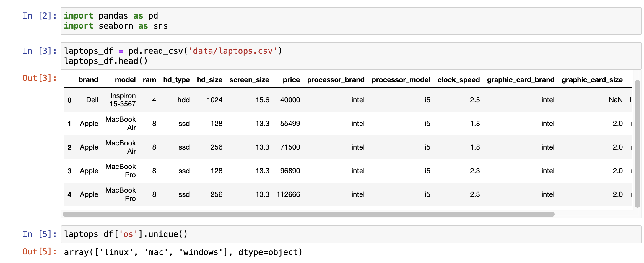The width and height of the screenshot is (644, 263).
Task: Click the 'screen_size' column header
Action: 249,80
